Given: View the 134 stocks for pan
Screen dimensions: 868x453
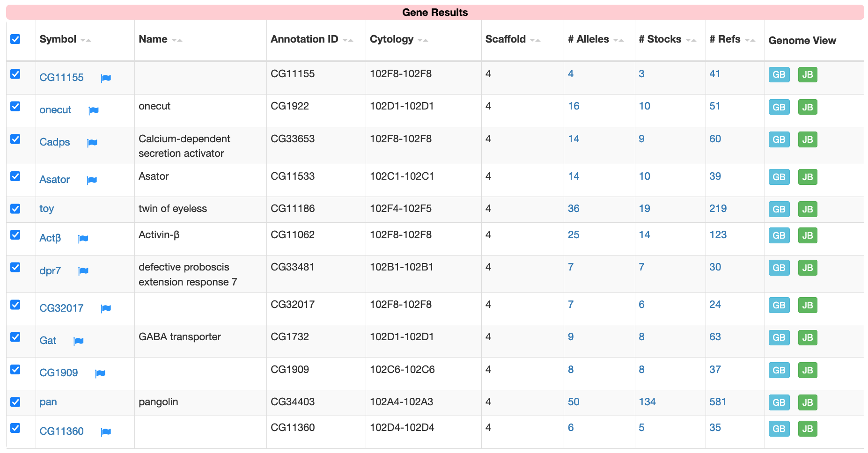Looking at the screenshot, I should (647, 402).
